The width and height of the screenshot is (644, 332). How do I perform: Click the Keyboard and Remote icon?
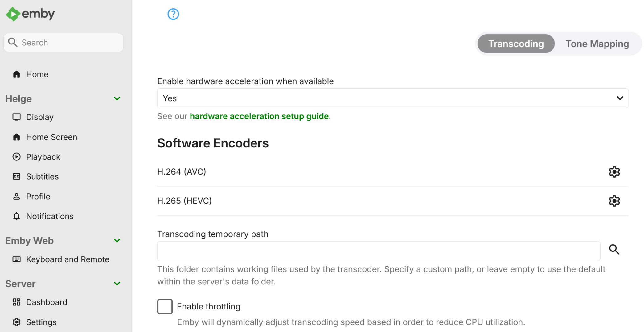tap(16, 259)
